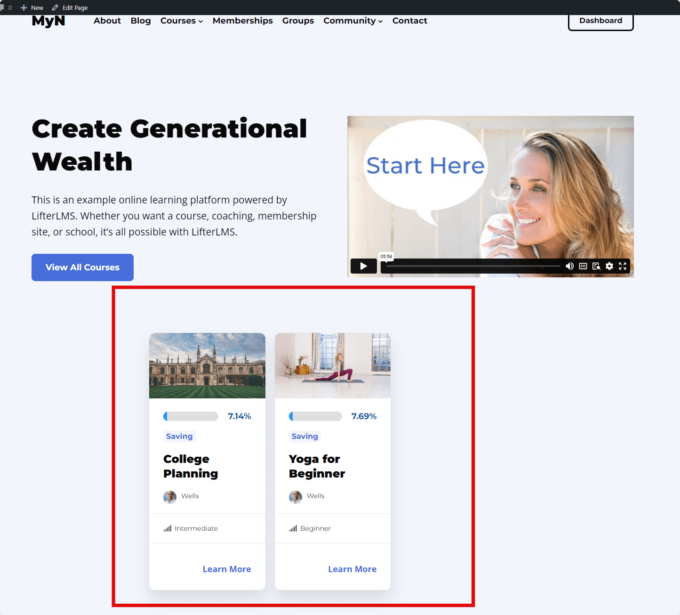Screen dimensions: 680x615
Task: Mute the video using the volume icon
Action: click(570, 266)
